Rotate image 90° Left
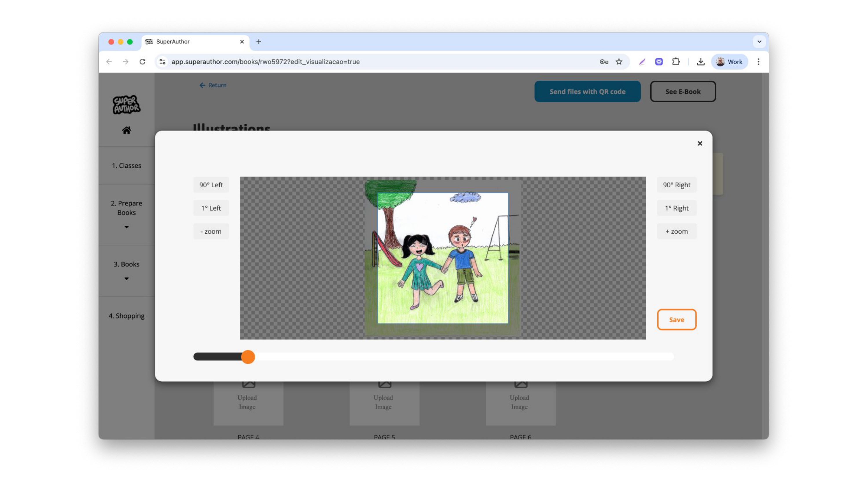 [x=211, y=185]
